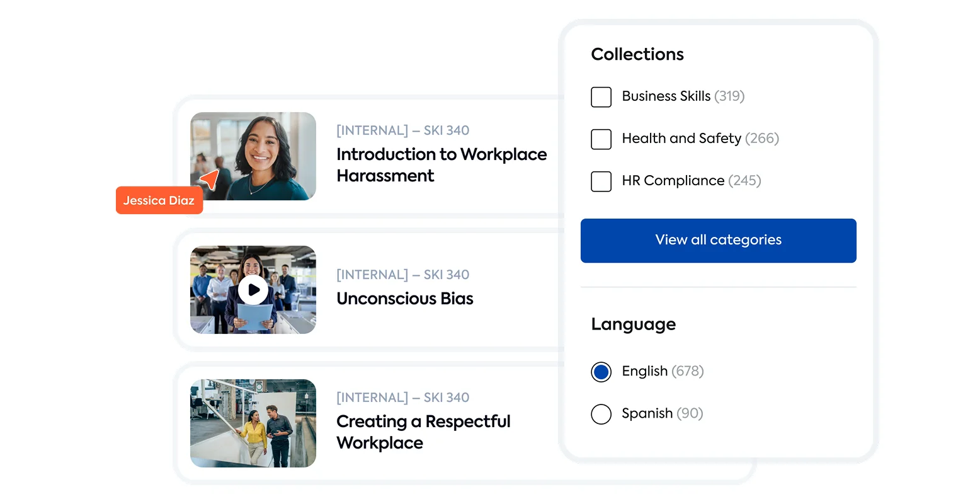Click the Creating a Respectful Workplace title
The height and width of the screenshot is (504, 980).
pyautogui.click(x=423, y=432)
